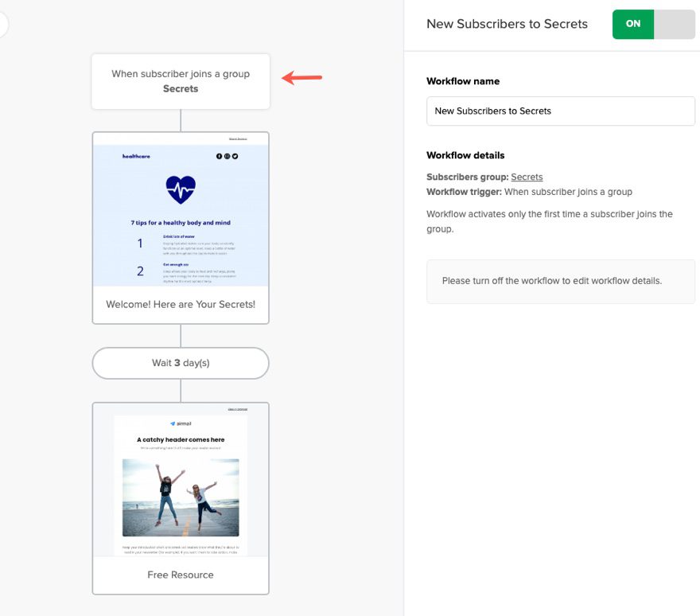Select the 'When subscriber joins a group' trigger node
This screenshot has height=616, width=700.
(x=181, y=81)
